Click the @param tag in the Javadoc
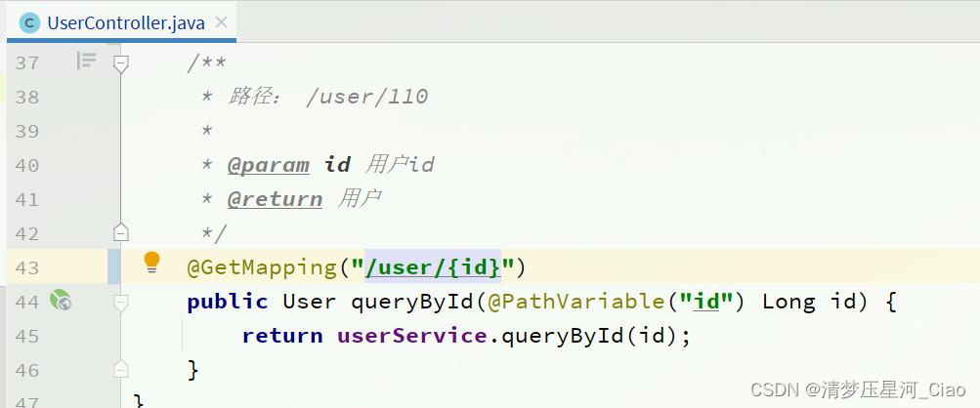 (268, 166)
